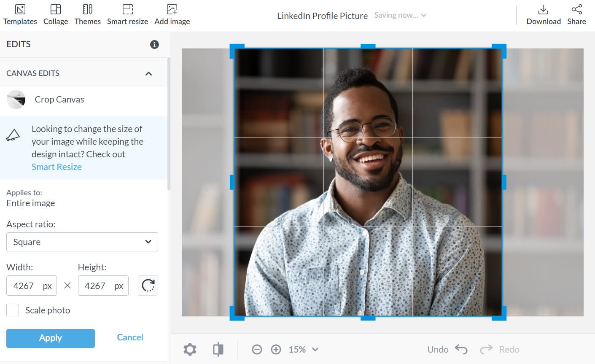
Task: Click the Add image icon
Action: pos(172,9)
